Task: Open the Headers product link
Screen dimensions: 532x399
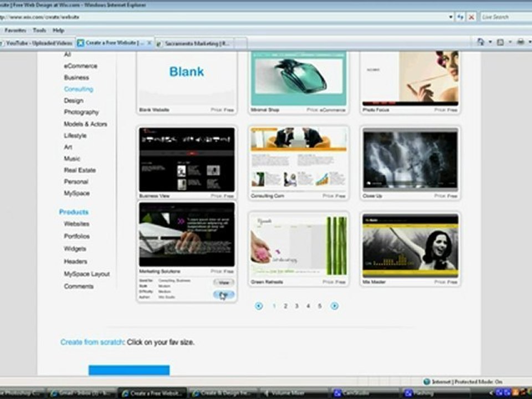Action: (x=75, y=261)
